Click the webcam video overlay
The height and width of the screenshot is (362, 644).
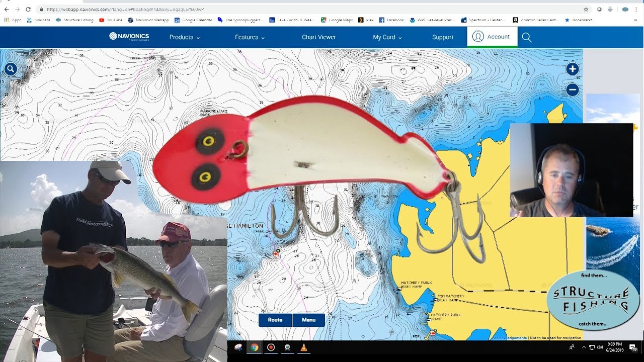click(x=571, y=170)
